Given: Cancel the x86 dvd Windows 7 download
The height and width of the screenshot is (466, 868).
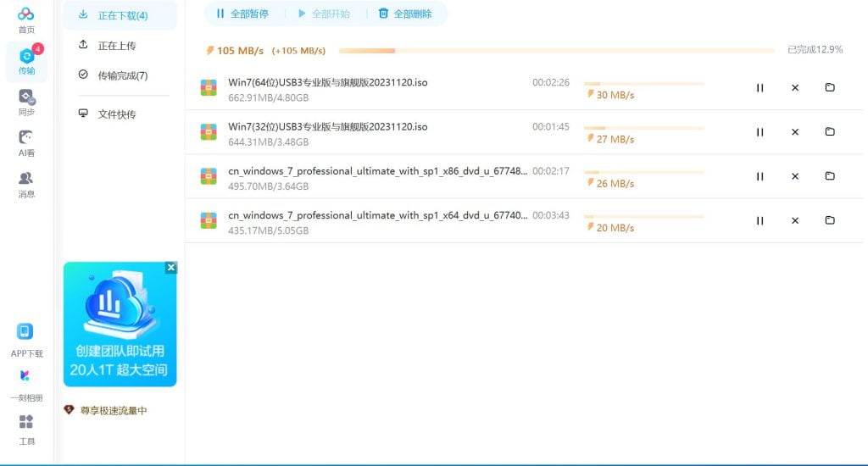Looking at the screenshot, I should pyautogui.click(x=795, y=176).
